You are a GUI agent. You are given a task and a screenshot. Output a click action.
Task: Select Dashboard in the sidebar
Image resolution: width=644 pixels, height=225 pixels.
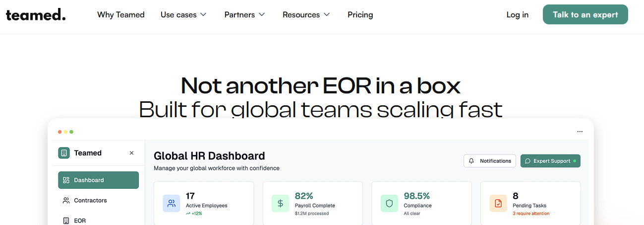(x=98, y=180)
